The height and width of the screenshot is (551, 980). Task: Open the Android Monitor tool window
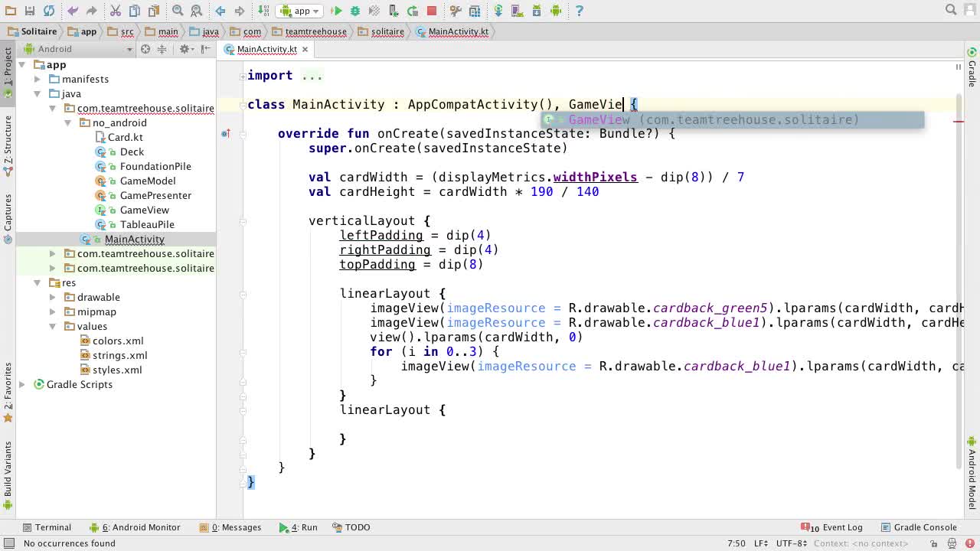coord(135,527)
